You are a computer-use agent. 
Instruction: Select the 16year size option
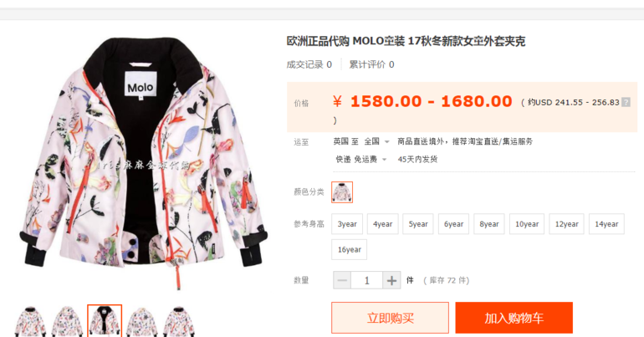coord(349,249)
